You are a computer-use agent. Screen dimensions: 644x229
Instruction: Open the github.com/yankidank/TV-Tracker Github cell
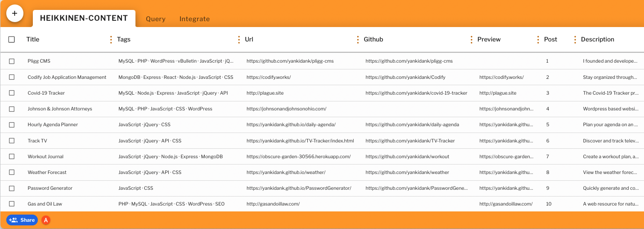click(410, 141)
